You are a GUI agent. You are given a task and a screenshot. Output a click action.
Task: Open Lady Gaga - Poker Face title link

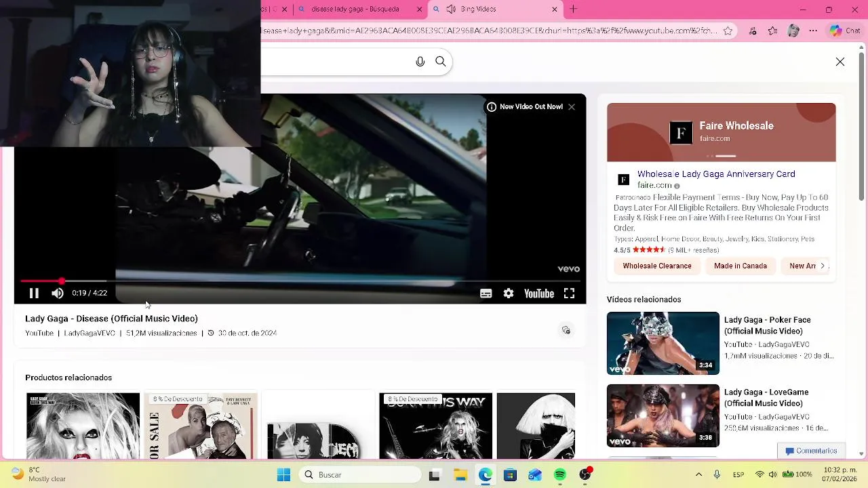(x=767, y=325)
